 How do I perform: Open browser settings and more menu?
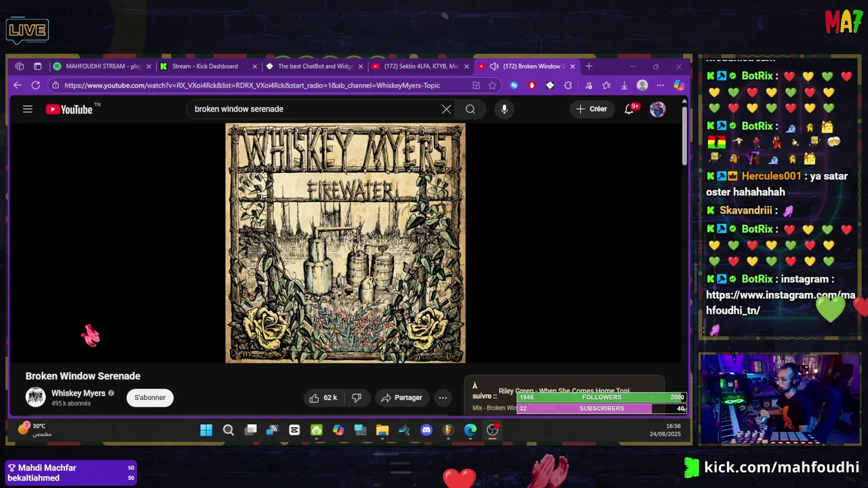point(660,85)
